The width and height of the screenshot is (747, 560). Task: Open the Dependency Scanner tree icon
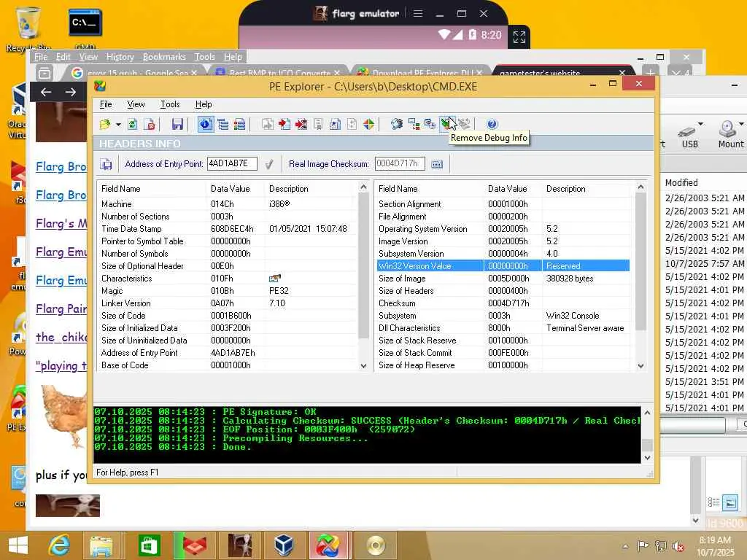pyautogui.click(x=414, y=124)
